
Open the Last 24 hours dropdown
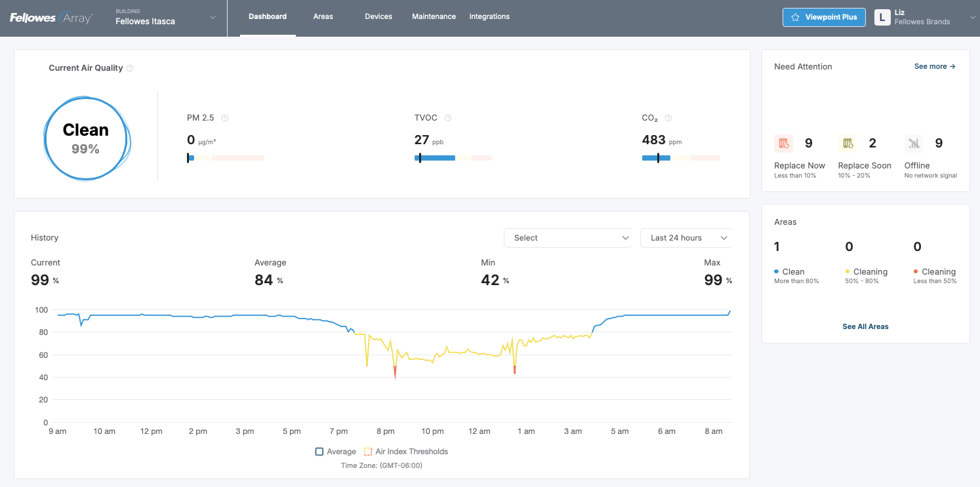686,237
